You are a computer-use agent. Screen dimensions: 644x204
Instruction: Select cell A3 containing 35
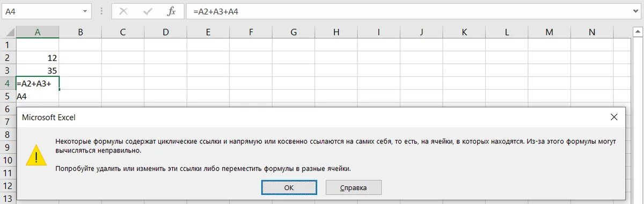38,70
